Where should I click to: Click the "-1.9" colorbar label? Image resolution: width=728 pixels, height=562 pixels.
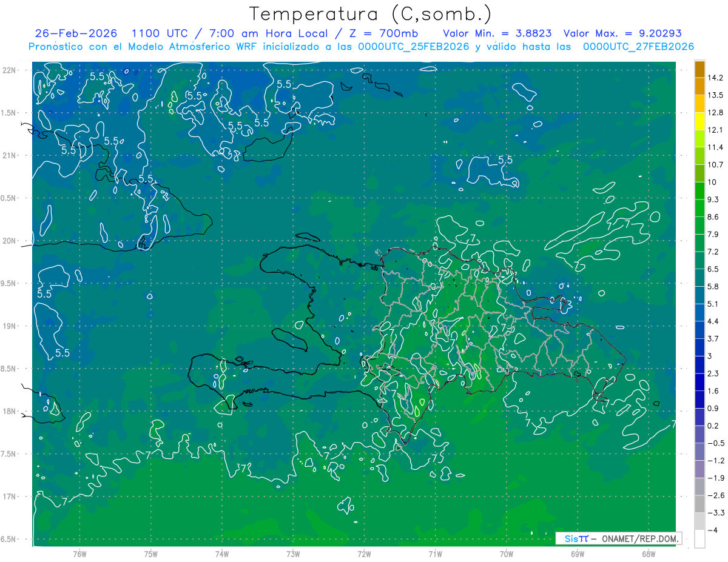click(x=715, y=478)
